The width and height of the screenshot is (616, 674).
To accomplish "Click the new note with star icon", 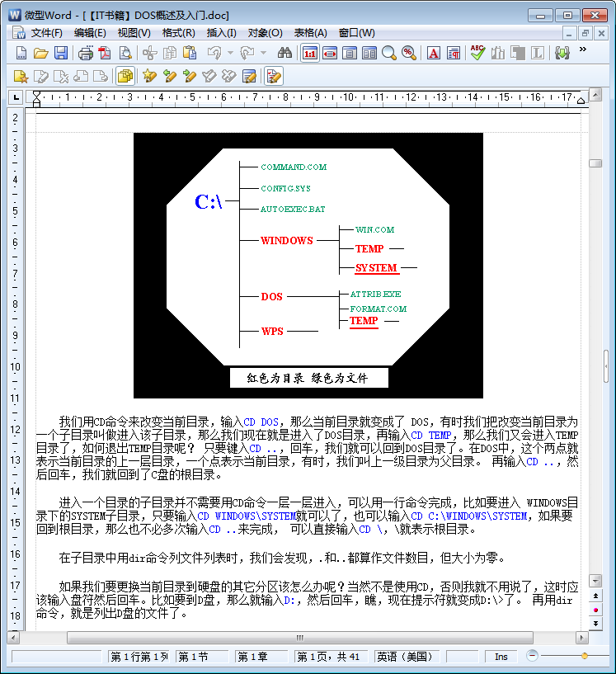I will [21, 77].
